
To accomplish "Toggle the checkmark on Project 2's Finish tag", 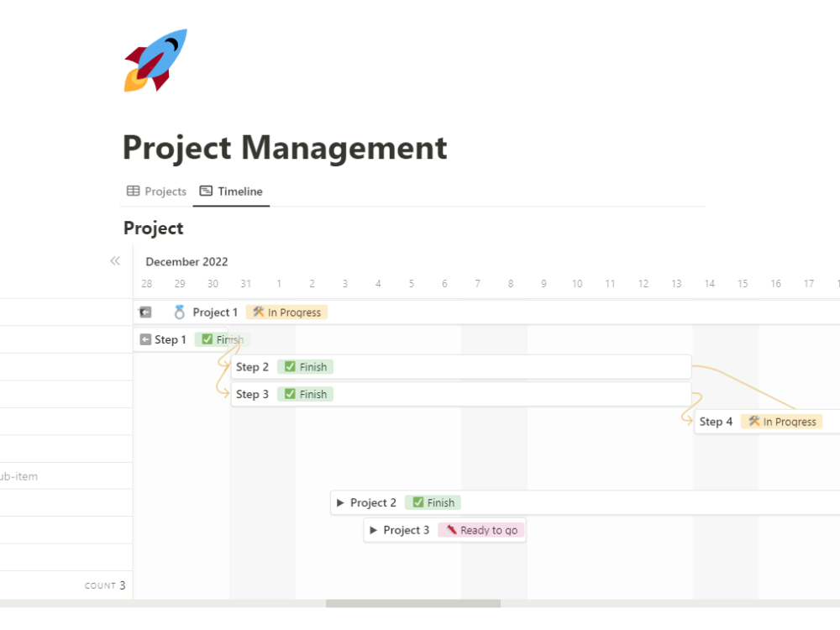I will coord(418,502).
